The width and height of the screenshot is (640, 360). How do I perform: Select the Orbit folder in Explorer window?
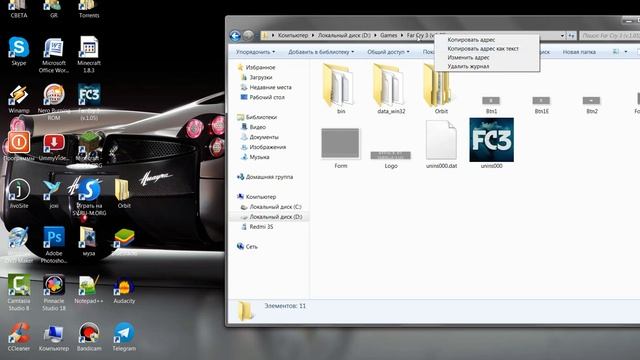(x=441, y=88)
